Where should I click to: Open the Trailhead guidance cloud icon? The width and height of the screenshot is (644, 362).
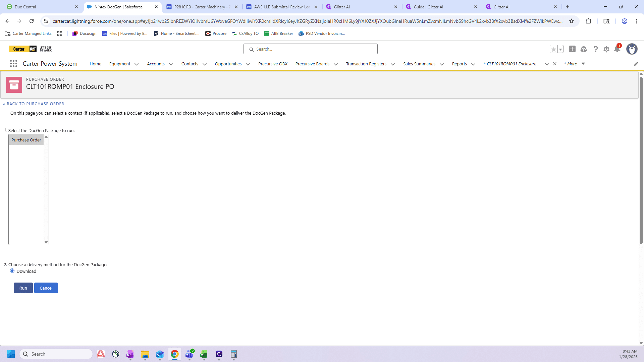coord(584,49)
